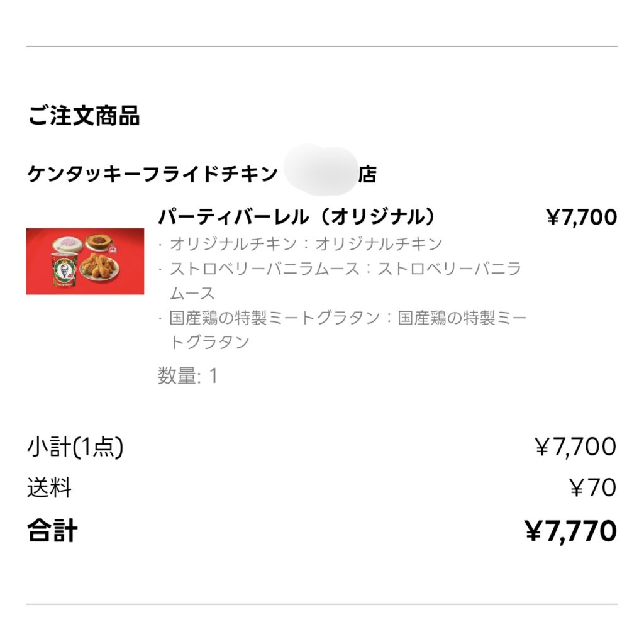Image resolution: width=644 pixels, height=644 pixels.
Task: Click the オリジナルチキン option line
Action: pos(306,243)
